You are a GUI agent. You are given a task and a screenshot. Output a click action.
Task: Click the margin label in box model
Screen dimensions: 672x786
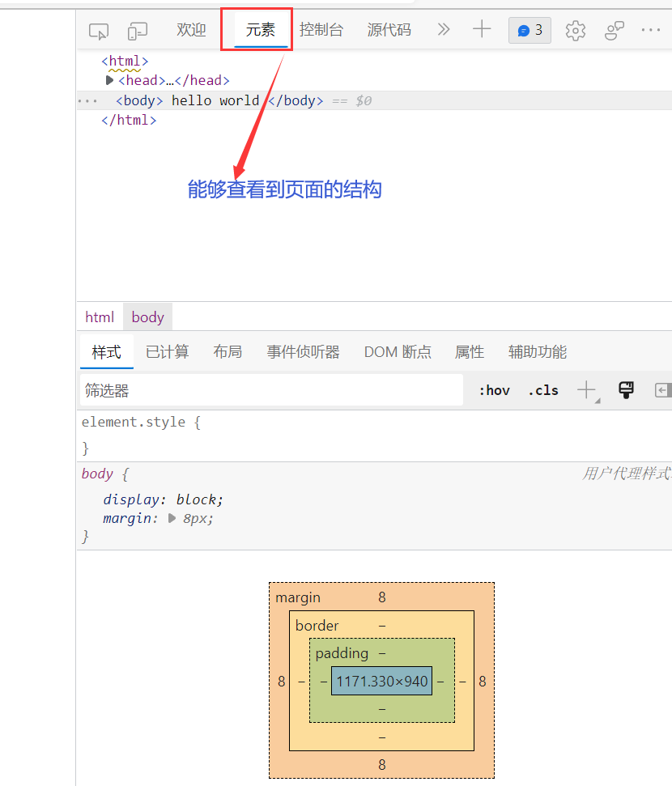(x=298, y=598)
